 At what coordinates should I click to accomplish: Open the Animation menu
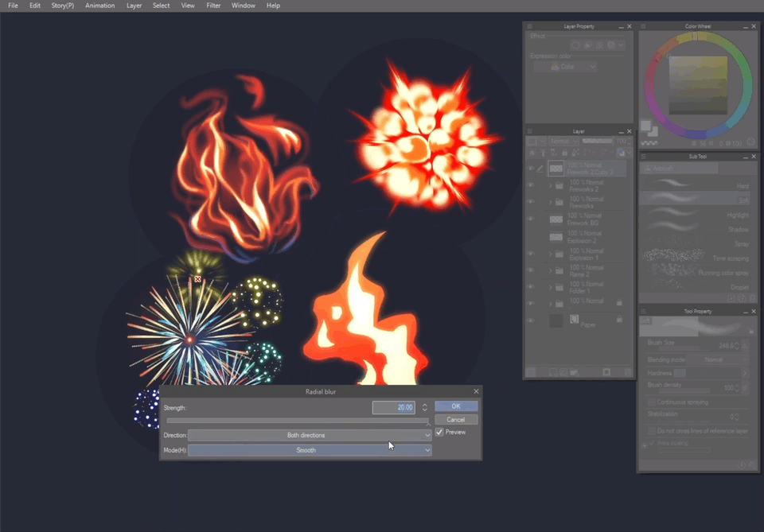tap(100, 6)
